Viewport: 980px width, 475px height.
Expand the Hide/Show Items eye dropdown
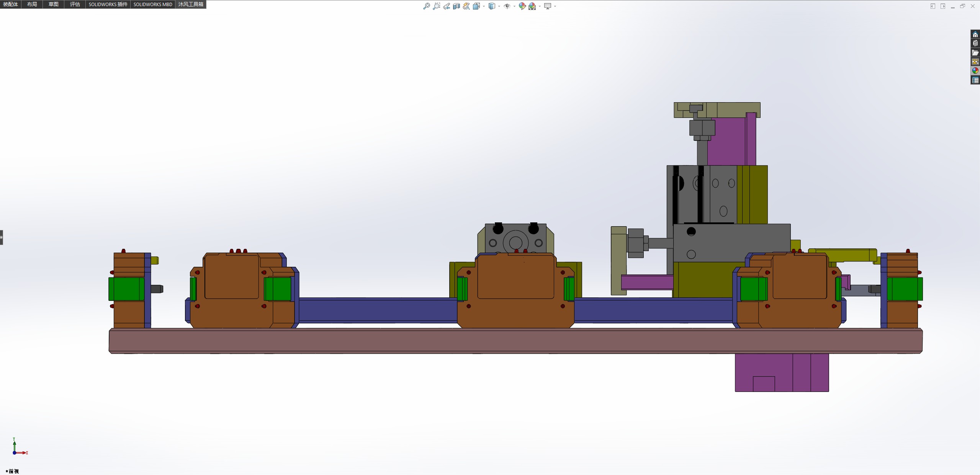click(x=514, y=6)
